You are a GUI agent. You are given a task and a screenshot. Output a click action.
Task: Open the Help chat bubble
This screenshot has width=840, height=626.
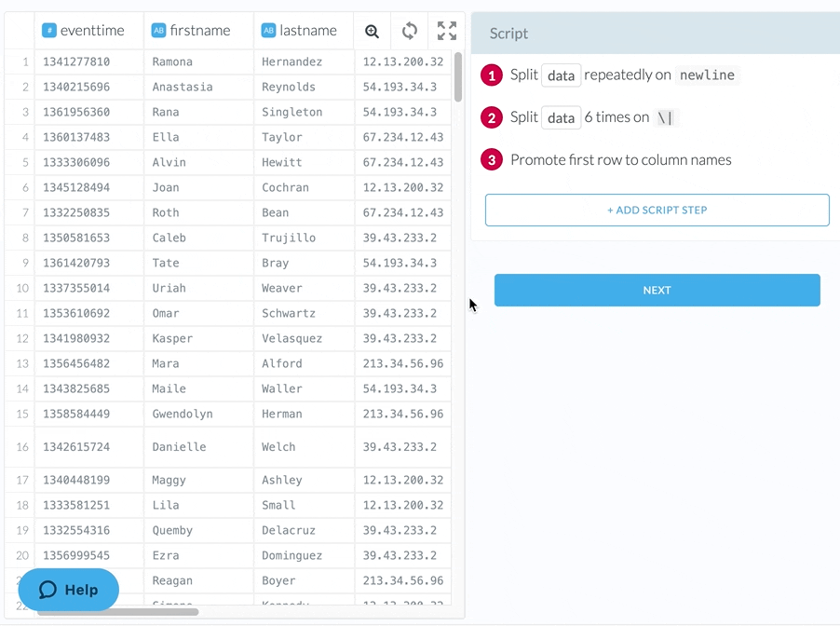[x=69, y=590]
